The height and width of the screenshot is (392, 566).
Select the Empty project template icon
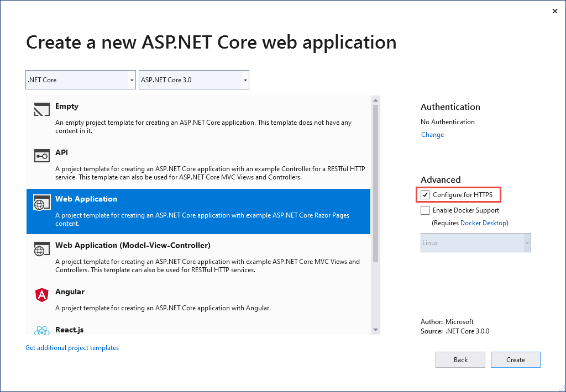click(41, 109)
